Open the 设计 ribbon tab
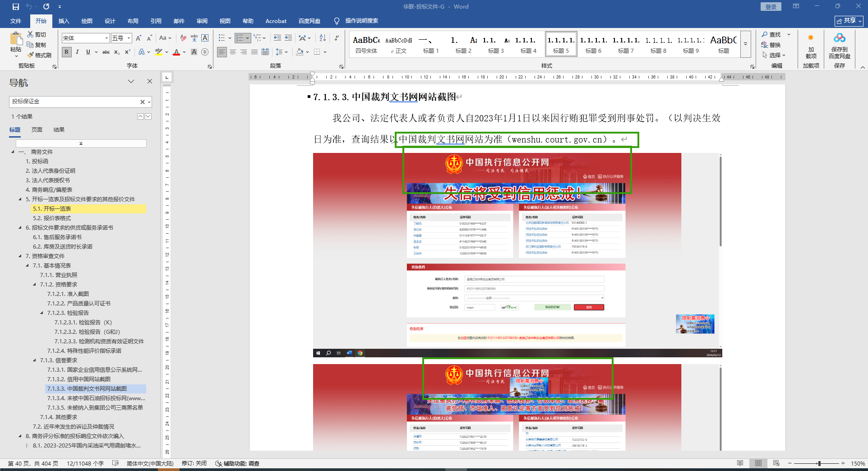Screen dimensions: 868x471 click(110, 21)
